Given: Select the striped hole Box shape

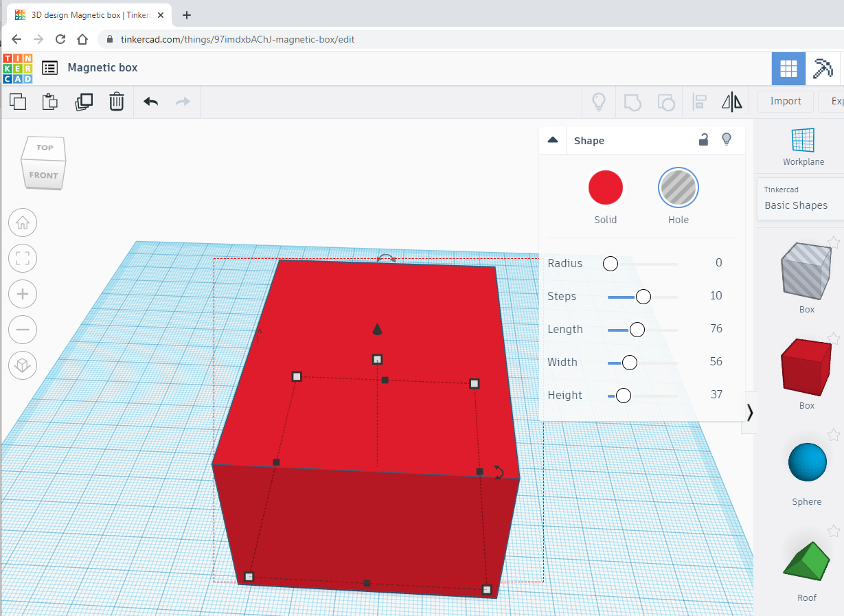Looking at the screenshot, I should (x=806, y=271).
